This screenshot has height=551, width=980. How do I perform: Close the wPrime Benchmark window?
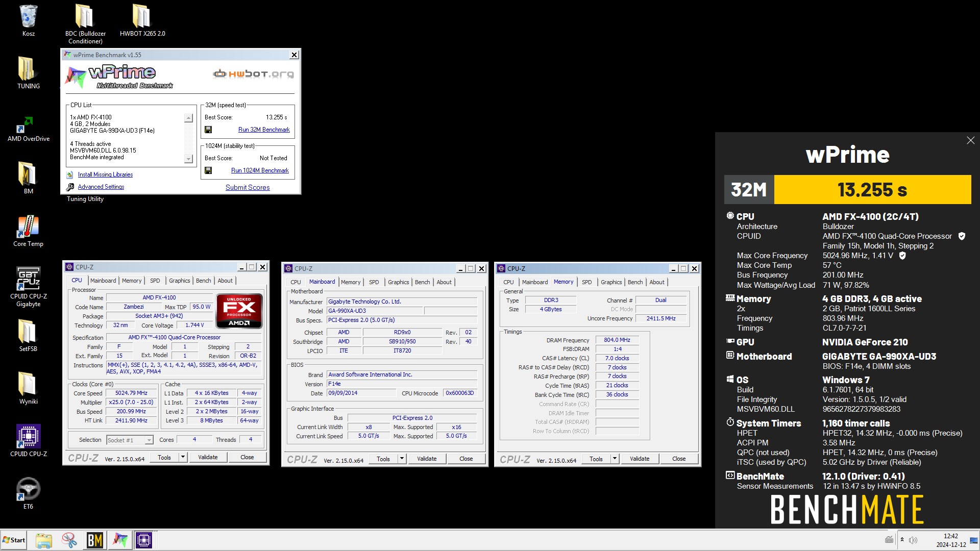294,55
